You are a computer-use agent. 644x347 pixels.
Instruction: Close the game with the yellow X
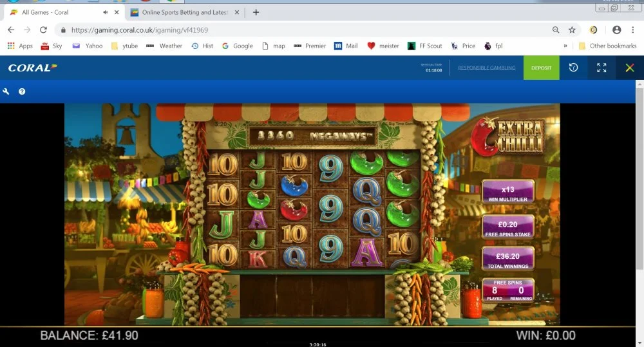tap(630, 68)
